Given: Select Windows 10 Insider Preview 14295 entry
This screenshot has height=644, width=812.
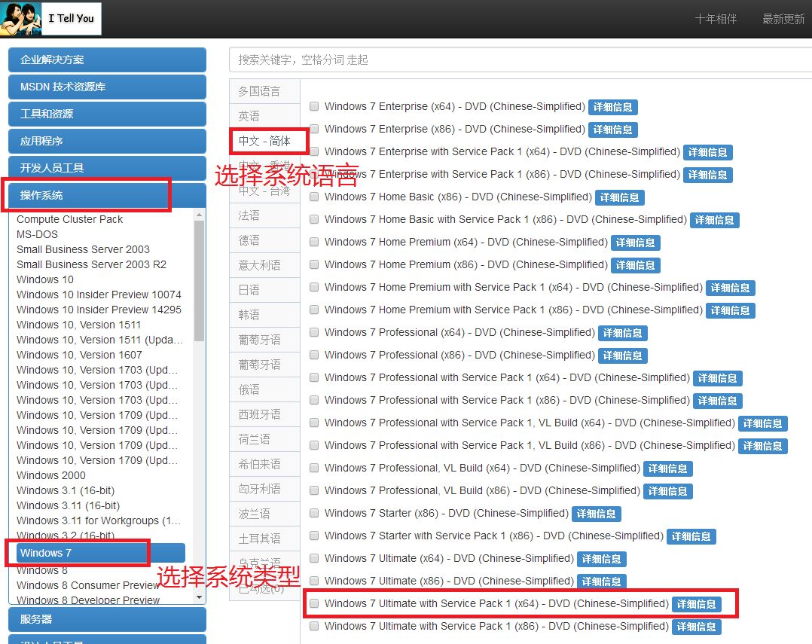Looking at the screenshot, I should tap(99, 310).
